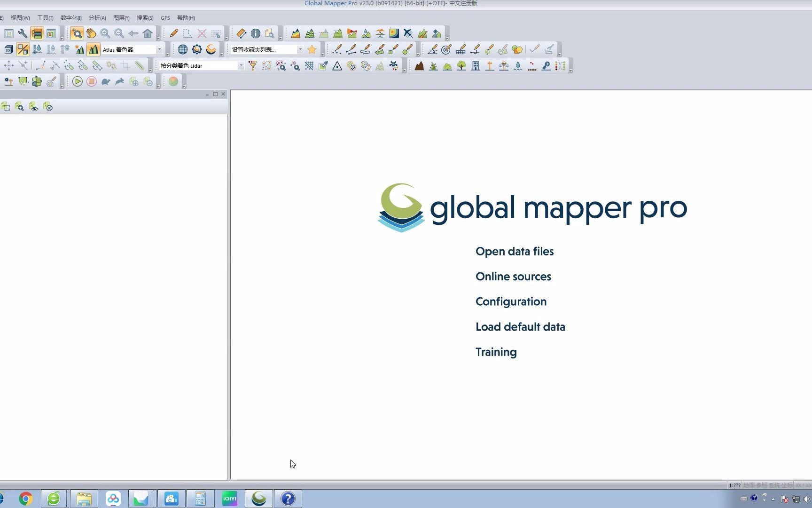This screenshot has height=508, width=812.
Task: Open the 3D viewer cube icon
Action: click(8, 49)
